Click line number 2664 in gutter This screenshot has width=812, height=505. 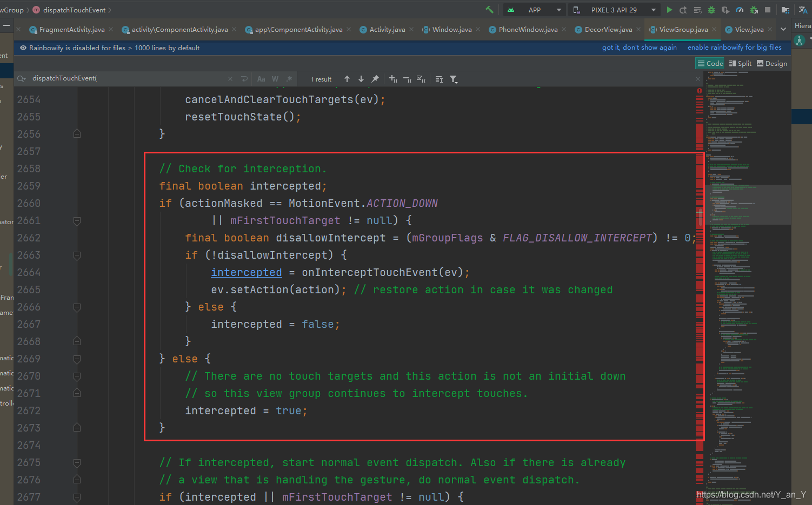coord(29,272)
